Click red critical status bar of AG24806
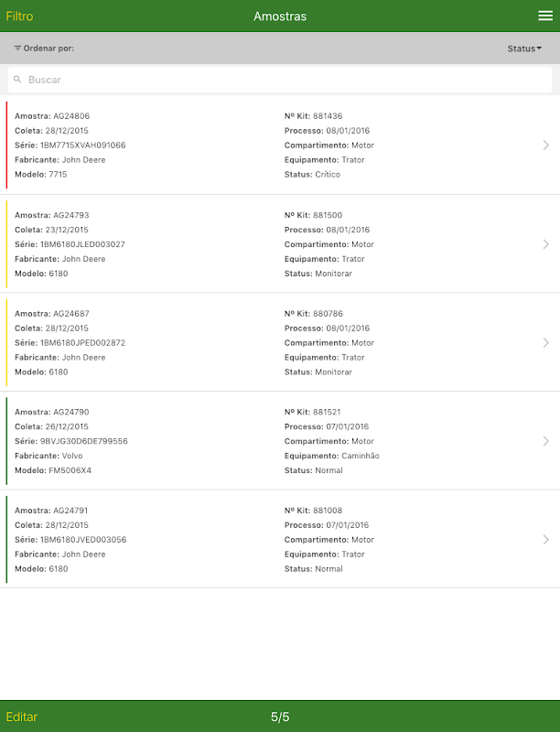 (6, 145)
